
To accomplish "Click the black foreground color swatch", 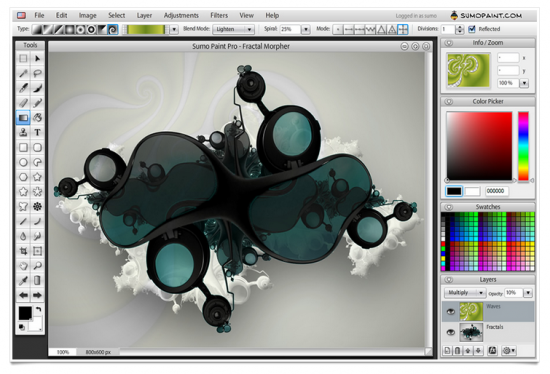I will point(454,191).
